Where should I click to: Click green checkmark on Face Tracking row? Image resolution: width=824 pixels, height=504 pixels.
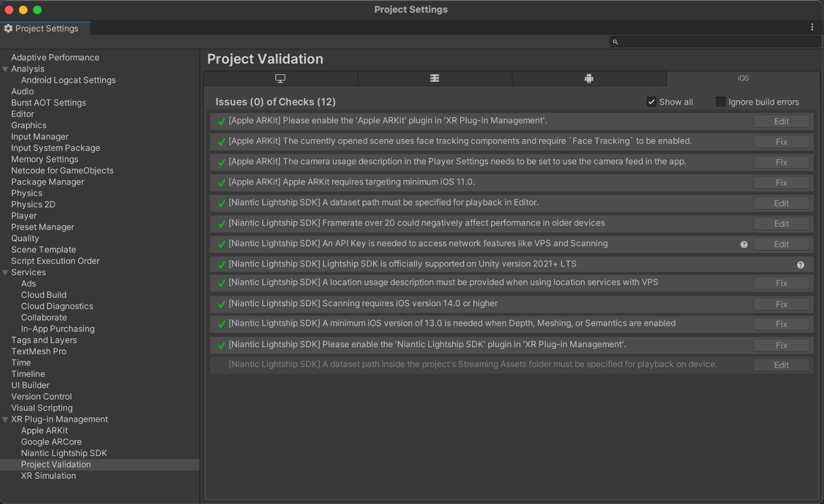tap(222, 142)
